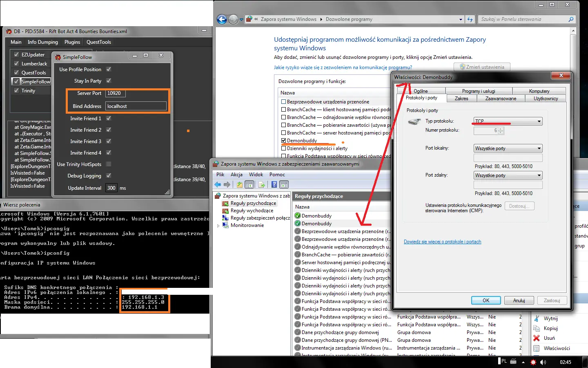
Task: Click the network adapter icon beside Typ protokołu
Action: pyautogui.click(x=414, y=121)
